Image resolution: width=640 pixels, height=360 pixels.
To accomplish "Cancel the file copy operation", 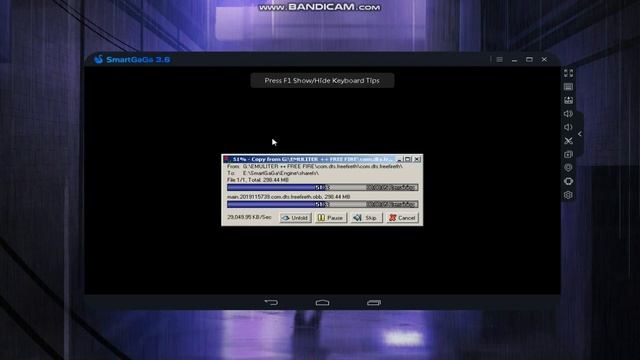I will (x=402, y=218).
